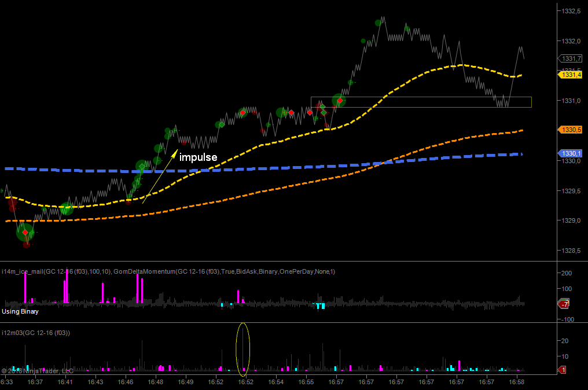Select the orange 1330,5 price marker
This screenshot has height=390, width=588.
pos(571,130)
